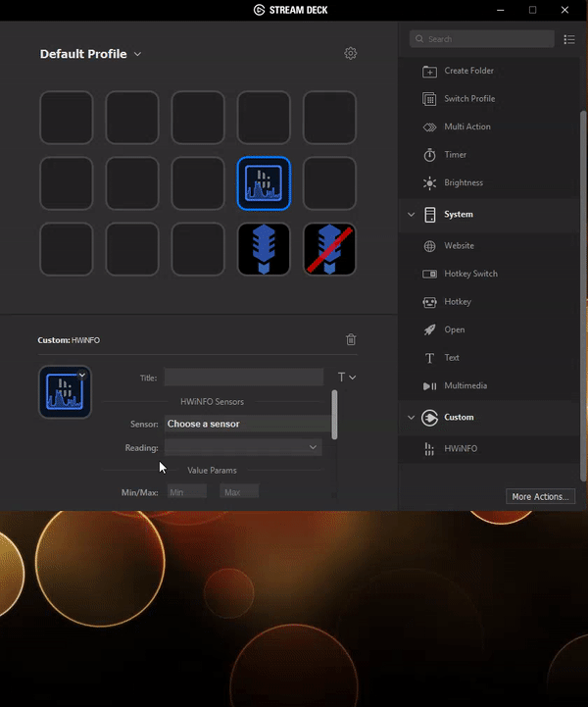Open the title text style dropdown
The width and height of the screenshot is (588, 707).
pos(347,378)
